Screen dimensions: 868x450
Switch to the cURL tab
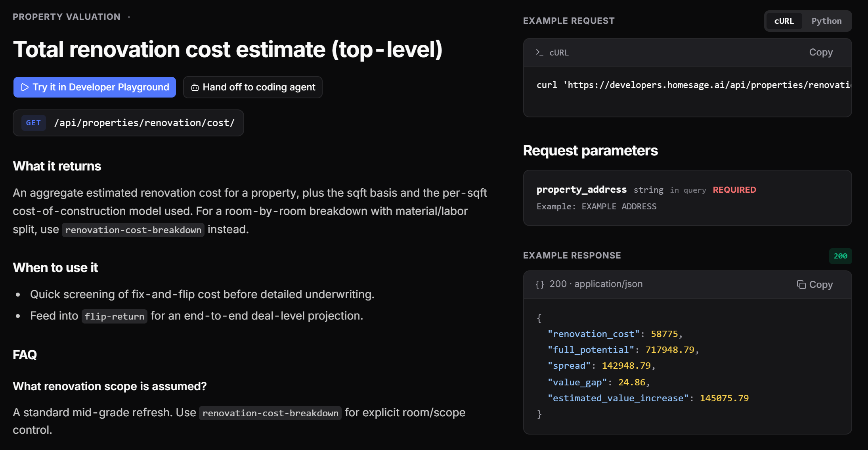[784, 21]
